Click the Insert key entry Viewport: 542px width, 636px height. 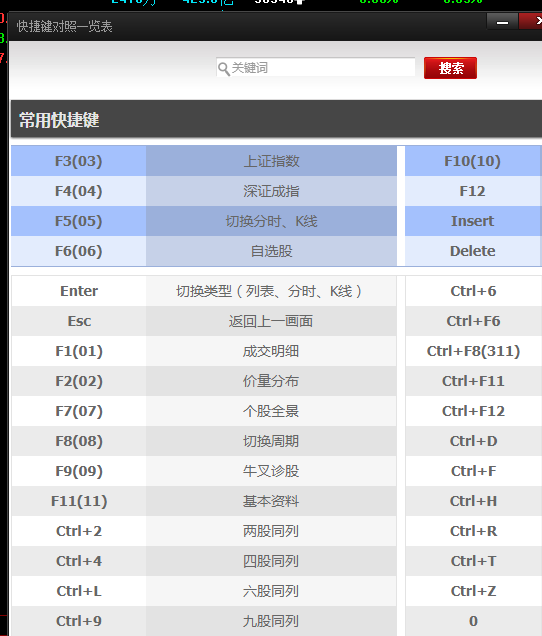473,221
